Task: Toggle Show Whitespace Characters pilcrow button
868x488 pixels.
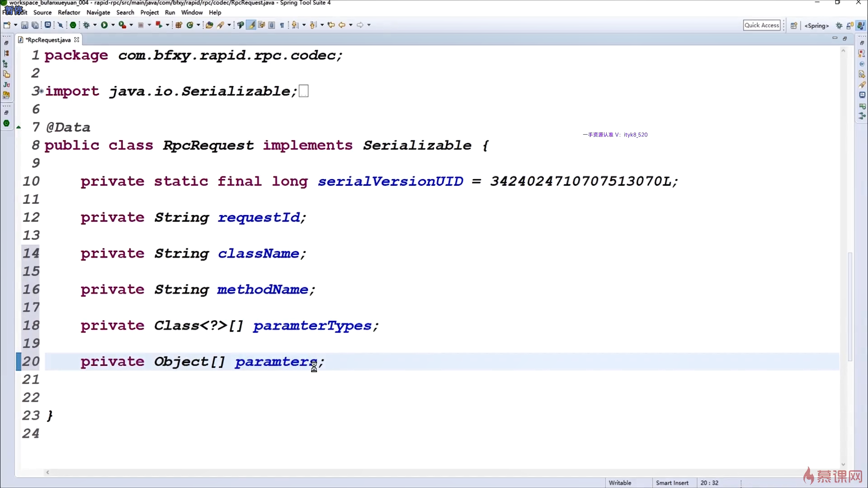Action: point(282,25)
